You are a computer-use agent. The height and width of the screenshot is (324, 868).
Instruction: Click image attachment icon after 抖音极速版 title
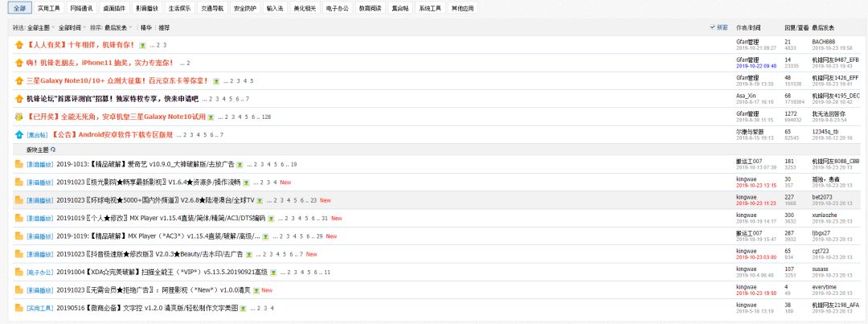coord(249,255)
